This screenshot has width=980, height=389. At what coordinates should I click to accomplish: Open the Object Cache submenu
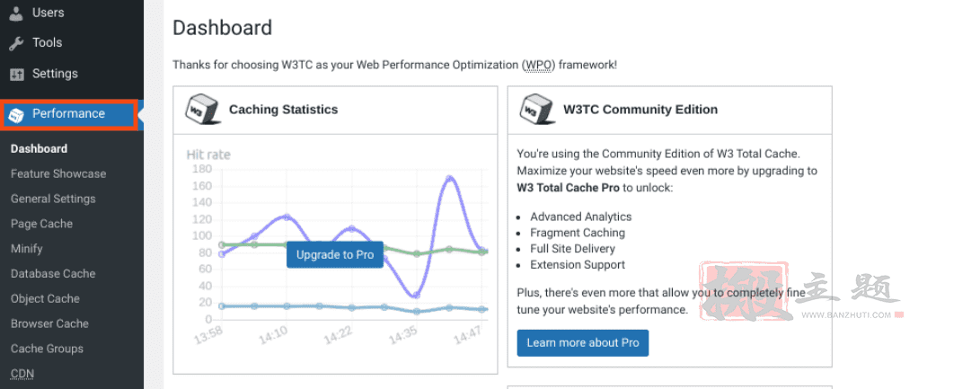[45, 299]
